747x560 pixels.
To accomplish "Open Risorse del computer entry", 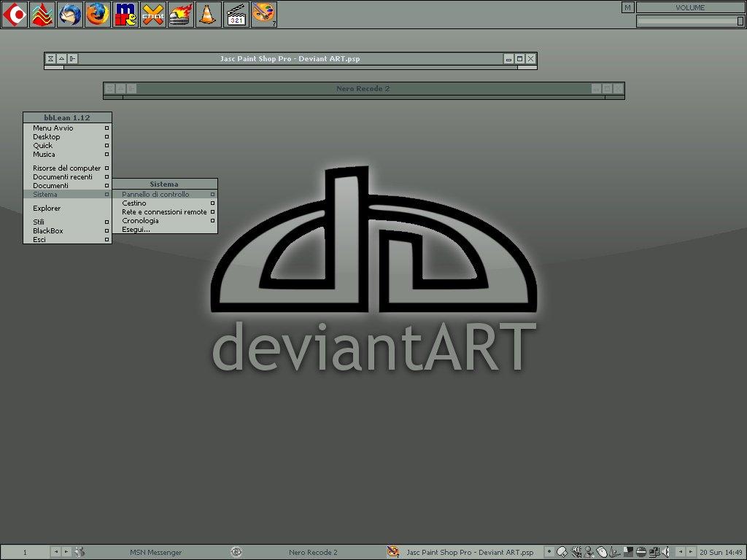I will point(67,168).
